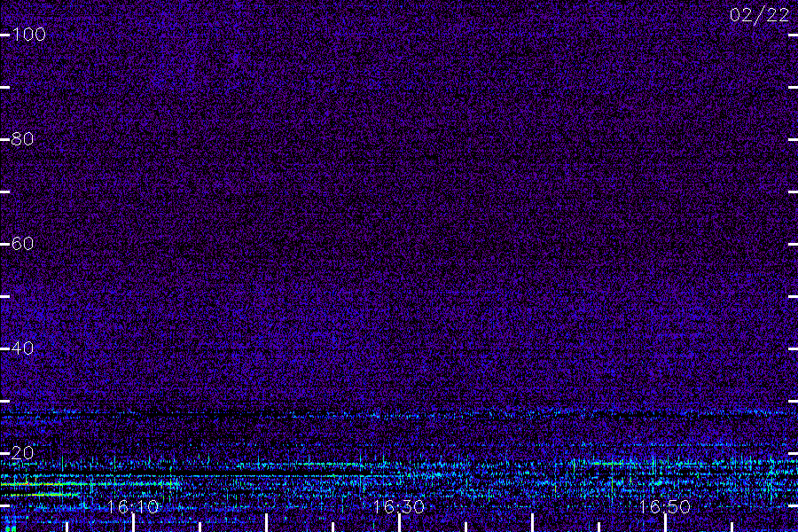Click the 16:30 time label

399,506
